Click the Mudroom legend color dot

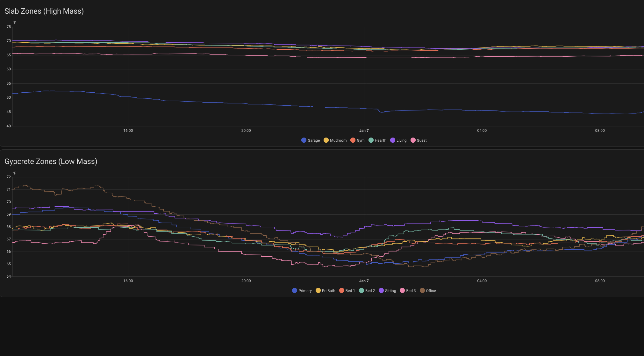click(326, 140)
